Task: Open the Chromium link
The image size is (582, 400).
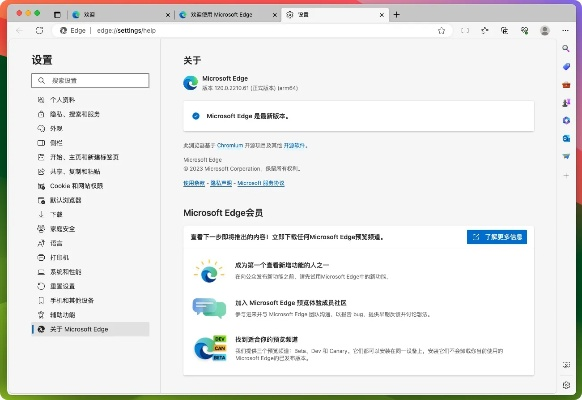Action: pyautogui.click(x=230, y=145)
